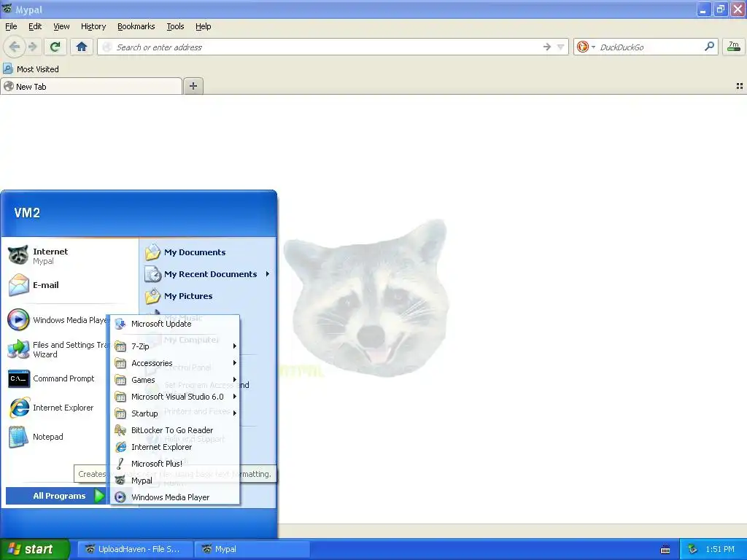Image resolution: width=747 pixels, height=560 pixels.
Task: Click the DuckDuckGo search engine icon
Action: [582, 47]
